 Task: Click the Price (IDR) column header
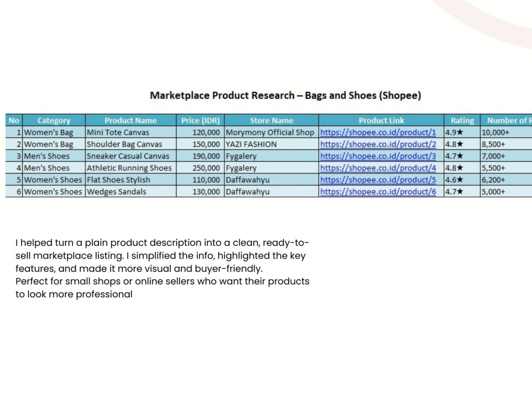(x=200, y=120)
